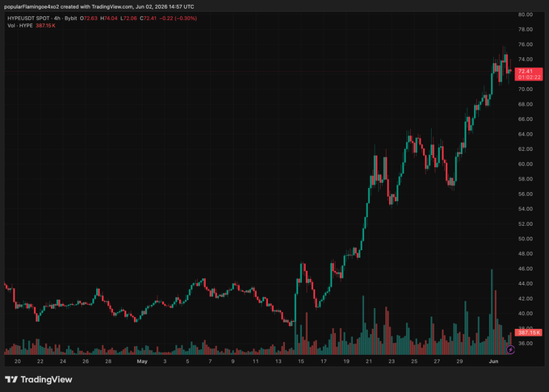This screenshot has width=549, height=392.
Task: Click the red 387.15K volume tag on axis
Action: point(528,332)
